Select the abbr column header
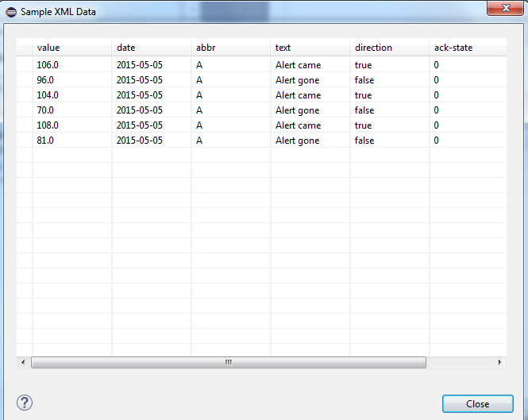This screenshot has width=528, height=420. pos(230,48)
